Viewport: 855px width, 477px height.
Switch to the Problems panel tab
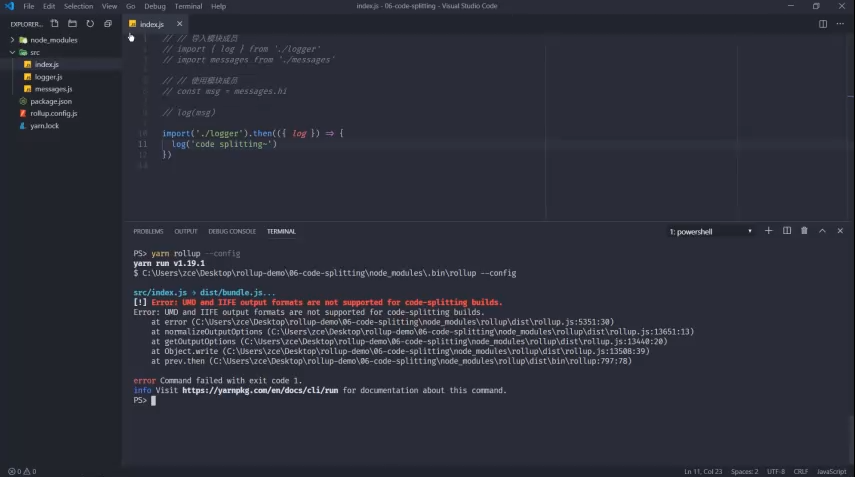click(148, 231)
